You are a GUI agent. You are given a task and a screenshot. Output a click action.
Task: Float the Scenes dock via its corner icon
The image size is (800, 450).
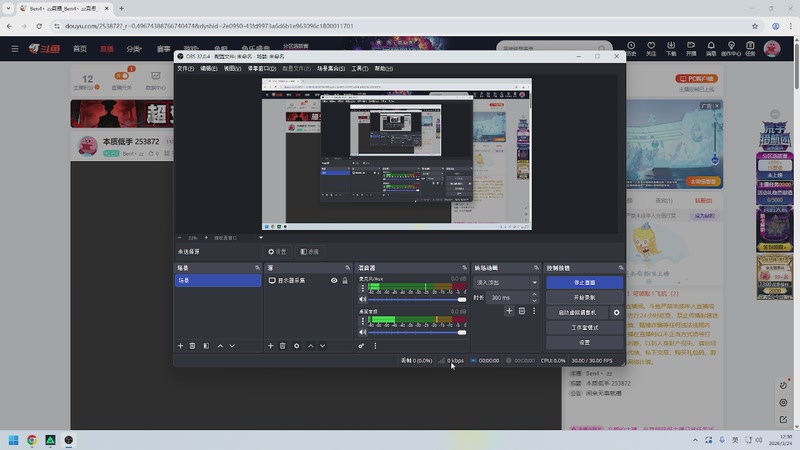[257, 268]
